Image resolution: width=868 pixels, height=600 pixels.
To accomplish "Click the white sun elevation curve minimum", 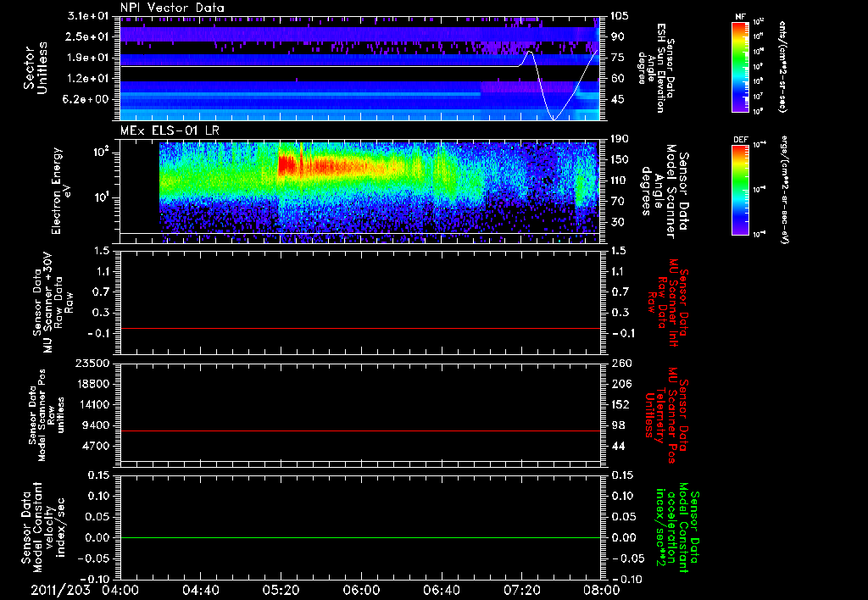I will (x=554, y=119).
